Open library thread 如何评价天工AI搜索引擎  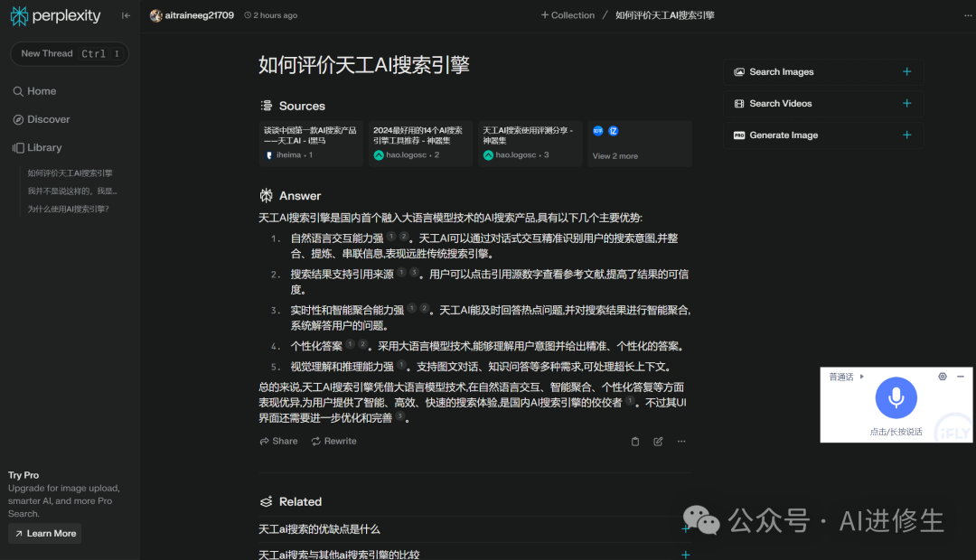[70, 173]
